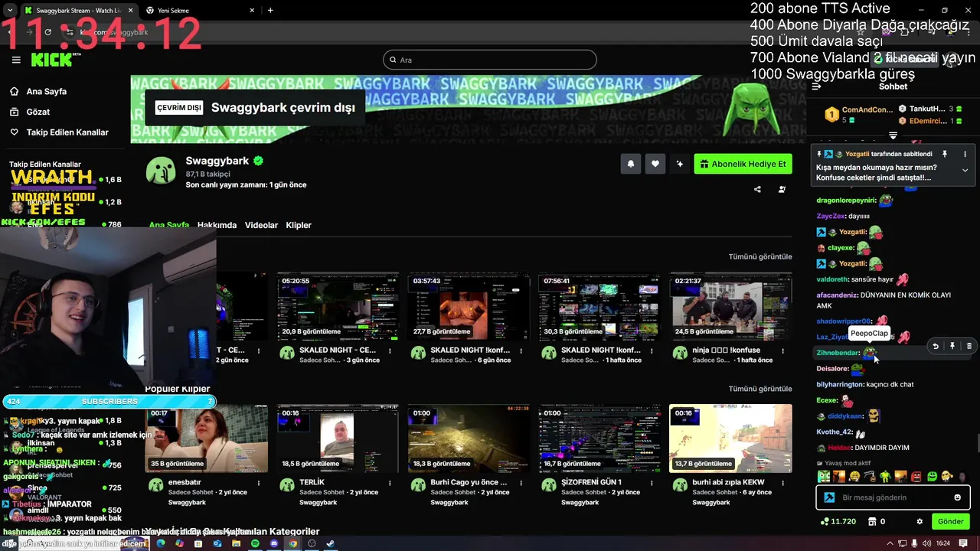Open options menu for 'ninja !konfuse' video
The height and width of the screenshot is (551, 980).
tap(782, 350)
